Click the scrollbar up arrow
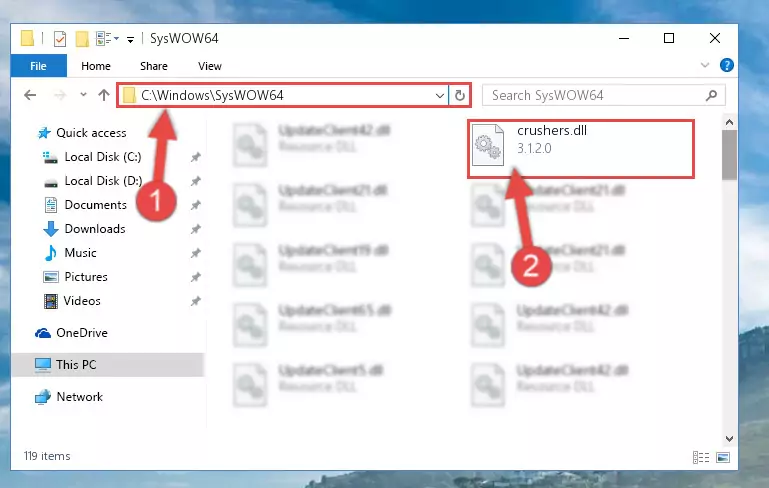Screen dimensions: 769x488 coord(729,122)
